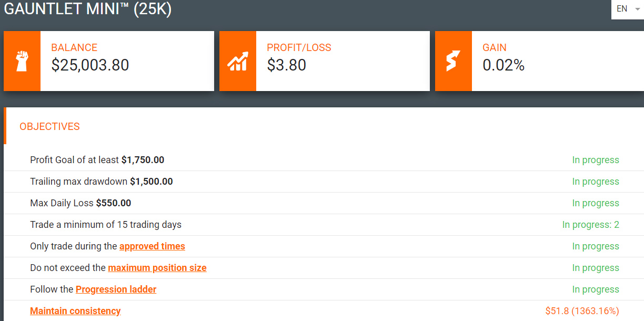Select the OBJECTIVES section header
Screen dimensions: 644x321
coord(49,127)
